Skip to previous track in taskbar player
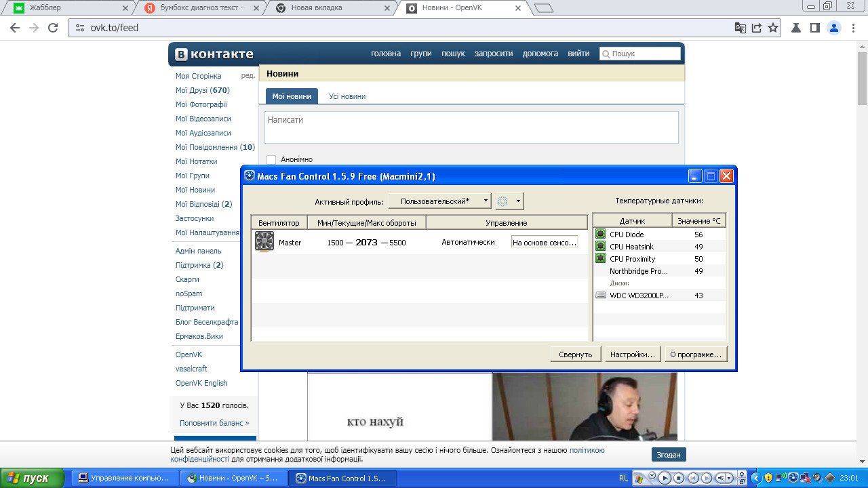This screenshot has height=488, width=868. [x=694, y=478]
